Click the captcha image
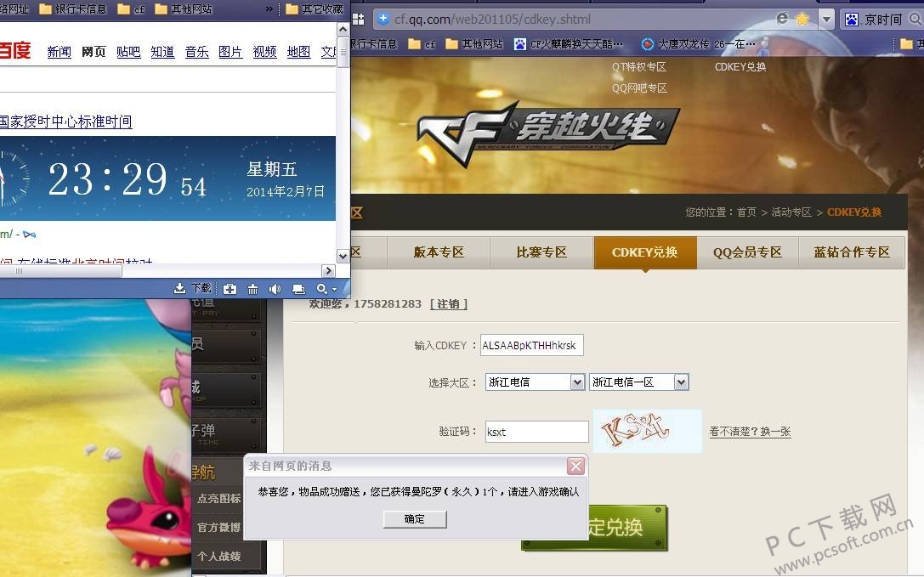This screenshot has height=577, width=924. click(648, 431)
